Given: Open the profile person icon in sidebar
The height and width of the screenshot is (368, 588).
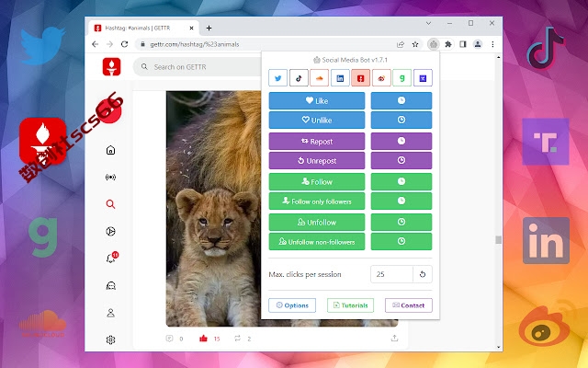Looking at the screenshot, I should 110,313.
